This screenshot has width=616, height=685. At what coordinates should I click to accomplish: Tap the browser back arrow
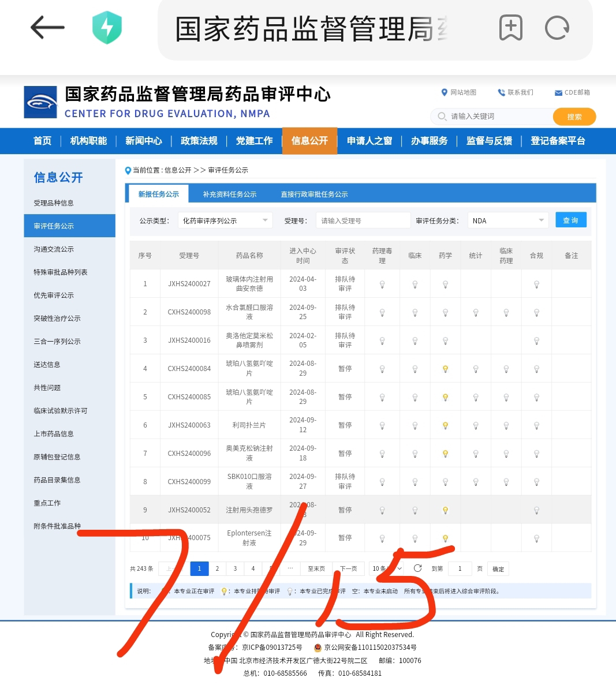pyautogui.click(x=47, y=28)
